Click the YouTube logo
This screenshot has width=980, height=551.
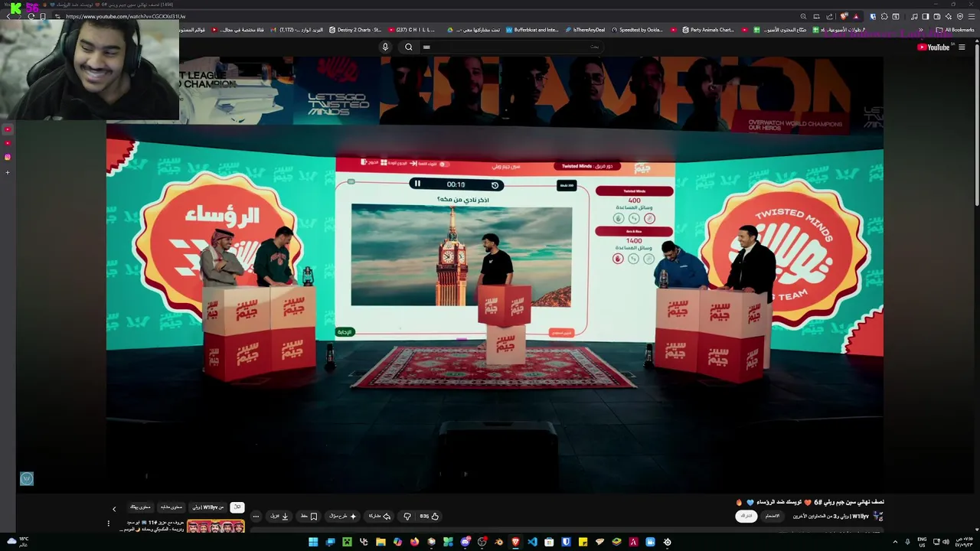point(933,47)
